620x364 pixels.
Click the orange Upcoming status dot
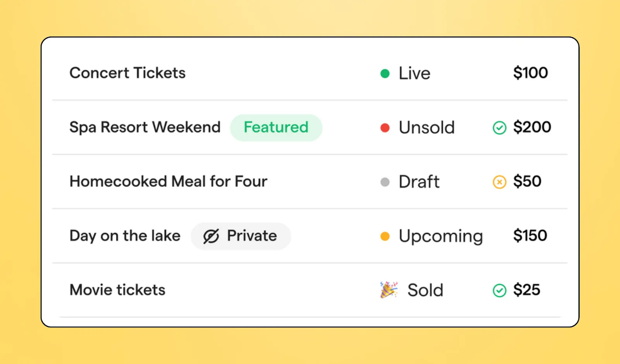[385, 236]
